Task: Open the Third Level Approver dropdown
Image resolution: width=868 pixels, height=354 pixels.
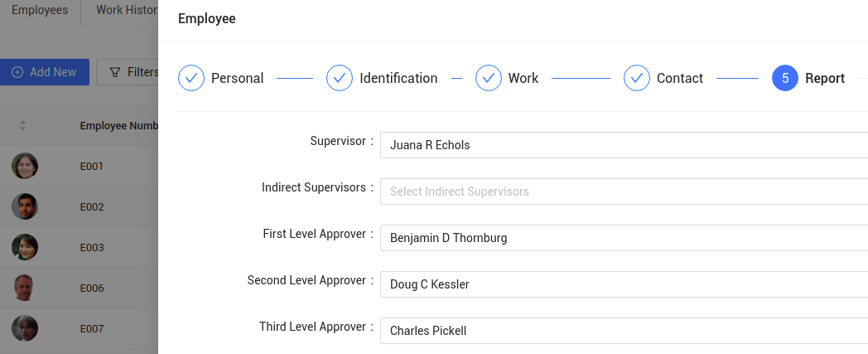Action: pyautogui.click(x=624, y=331)
